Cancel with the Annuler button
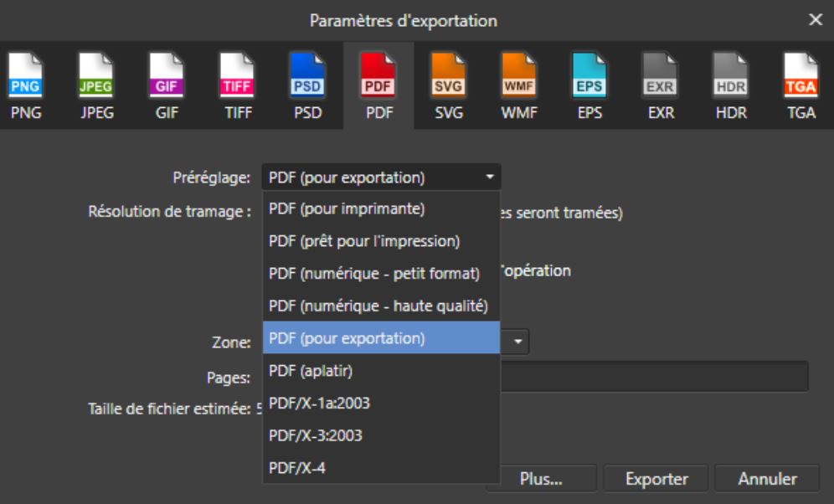This screenshot has width=834, height=504. 766,479
